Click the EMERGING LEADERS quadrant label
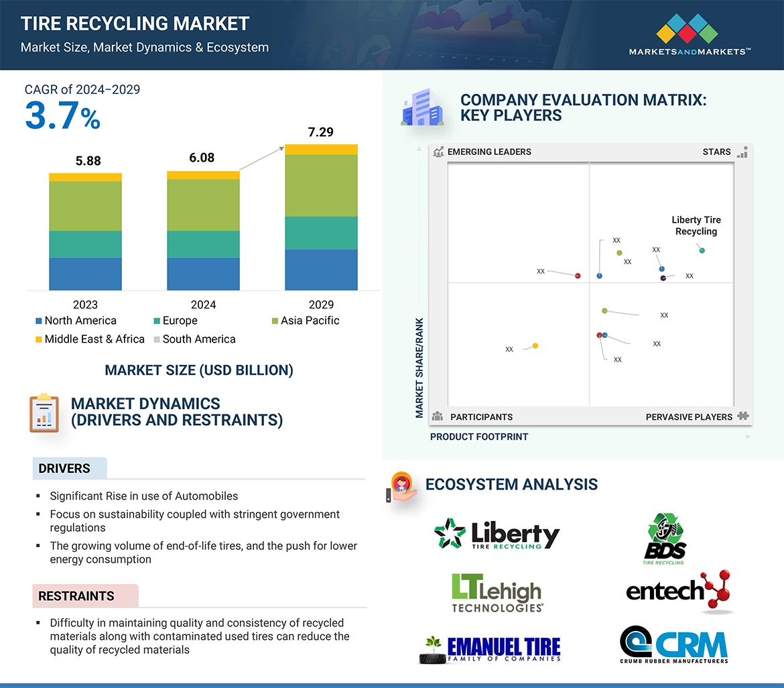 coord(489,152)
